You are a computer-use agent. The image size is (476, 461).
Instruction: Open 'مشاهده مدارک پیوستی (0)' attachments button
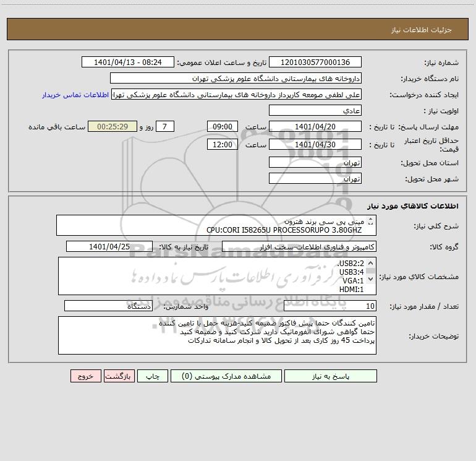(x=226, y=376)
